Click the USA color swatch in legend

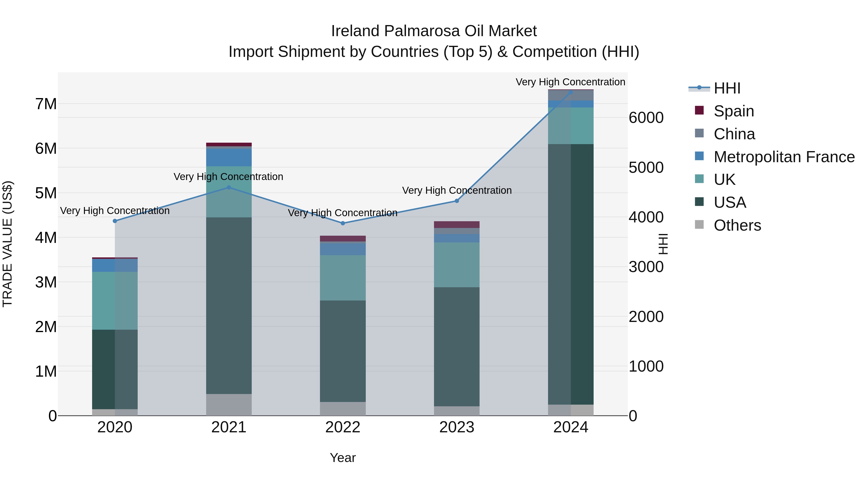(x=699, y=202)
